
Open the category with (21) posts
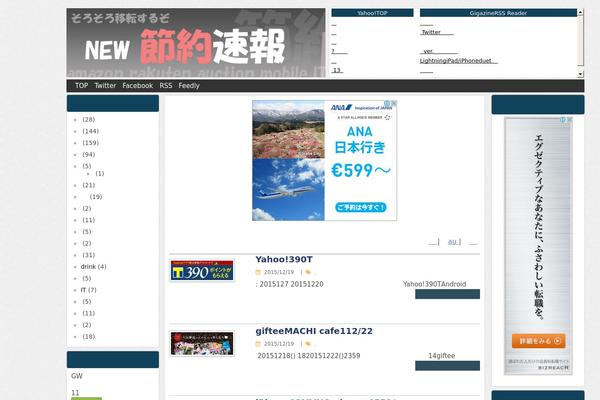88,185
